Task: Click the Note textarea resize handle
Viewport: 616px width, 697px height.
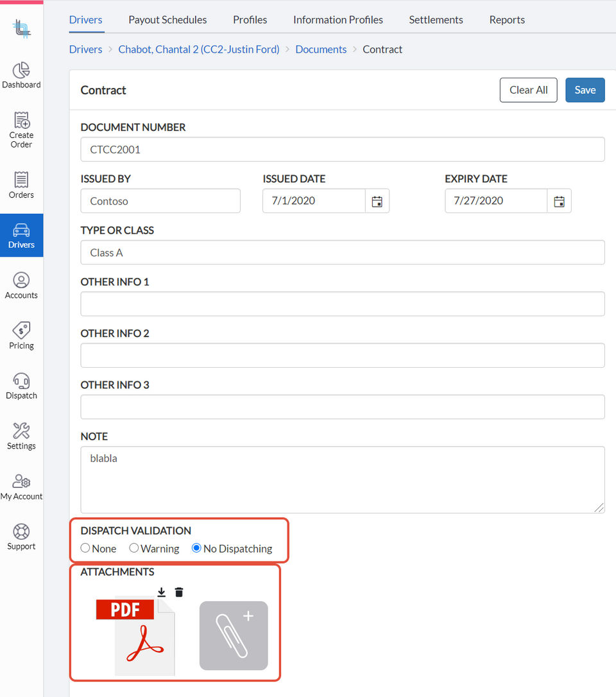Action: (x=599, y=508)
